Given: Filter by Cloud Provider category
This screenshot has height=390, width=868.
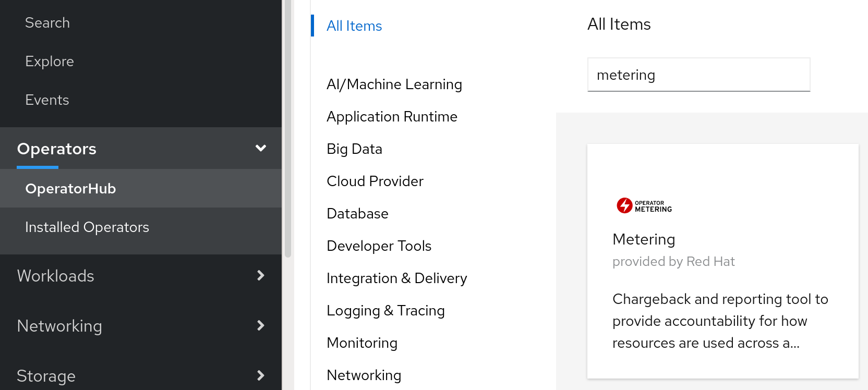Looking at the screenshot, I should tap(375, 181).
